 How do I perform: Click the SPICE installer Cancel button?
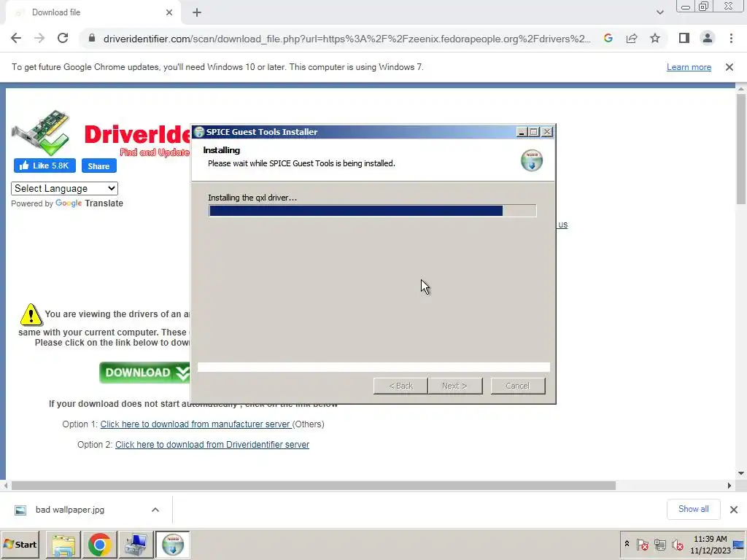click(x=518, y=386)
